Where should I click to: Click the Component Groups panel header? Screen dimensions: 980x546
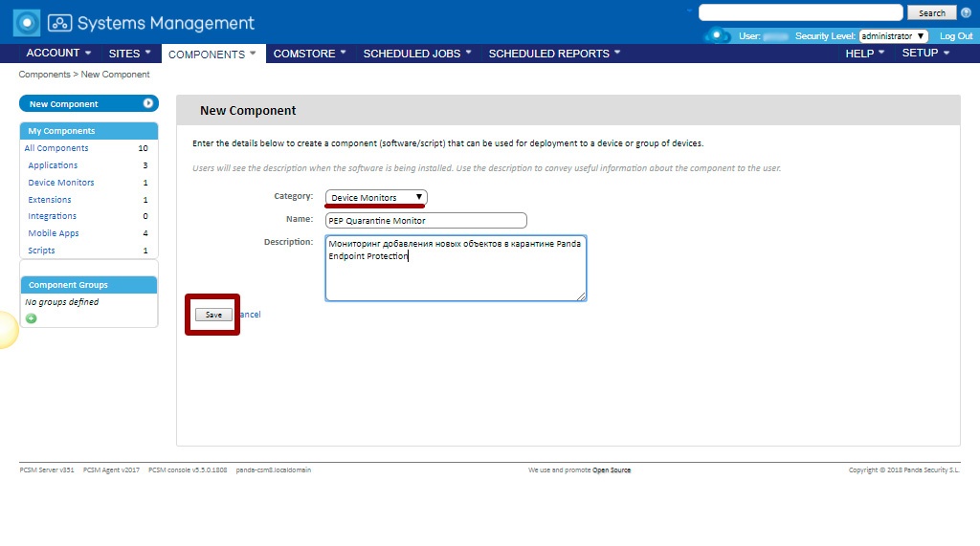tap(89, 285)
